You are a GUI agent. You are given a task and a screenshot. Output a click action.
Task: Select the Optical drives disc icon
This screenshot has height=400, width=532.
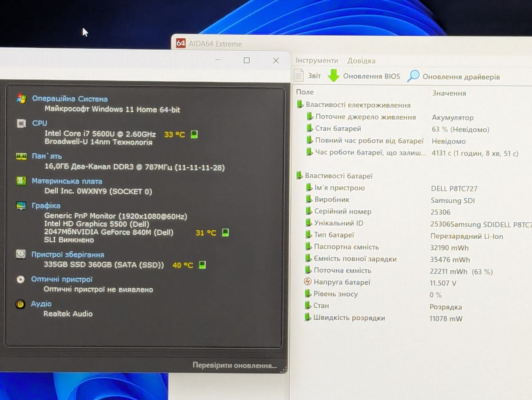[x=20, y=279]
